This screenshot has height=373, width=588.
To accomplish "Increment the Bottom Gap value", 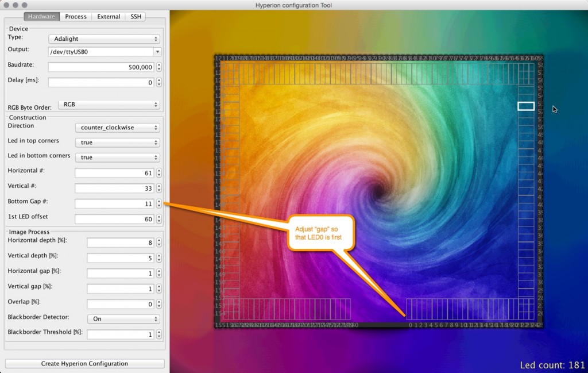I will coord(159,201).
